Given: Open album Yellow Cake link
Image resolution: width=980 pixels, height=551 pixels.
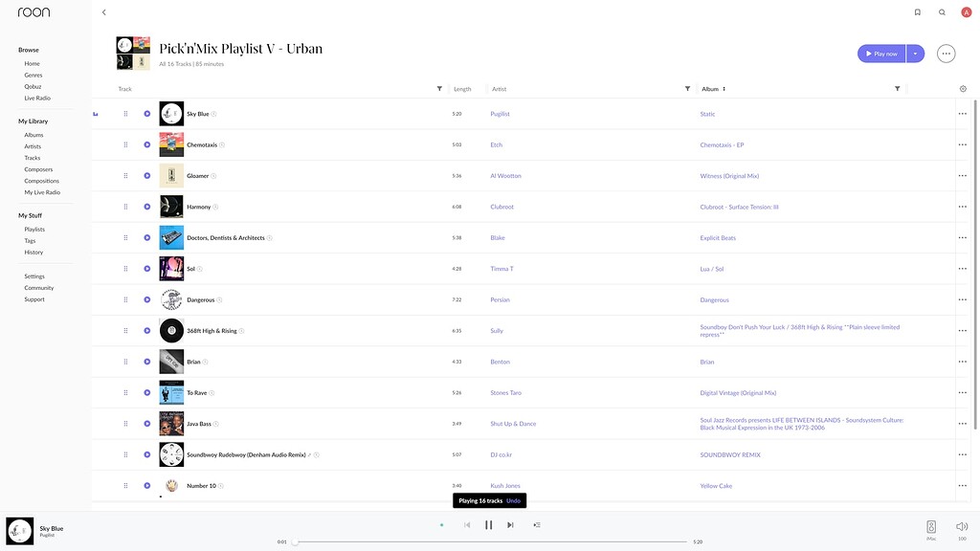Looking at the screenshot, I should click(716, 486).
